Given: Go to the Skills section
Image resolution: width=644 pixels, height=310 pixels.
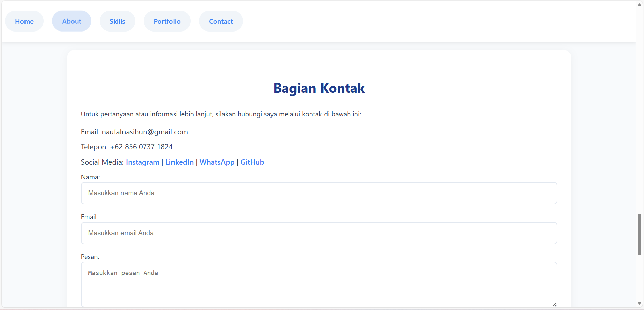Looking at the screenshot, I should click(117, 21).
